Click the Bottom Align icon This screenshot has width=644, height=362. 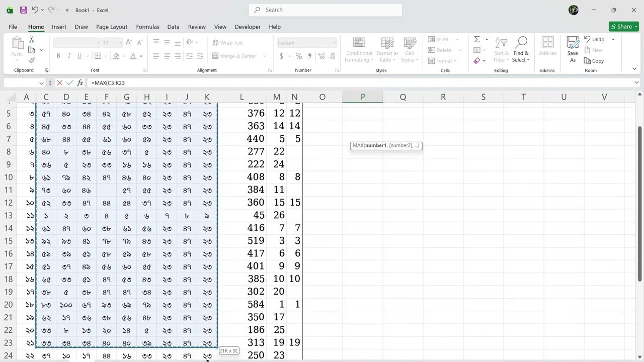(178, 42)
